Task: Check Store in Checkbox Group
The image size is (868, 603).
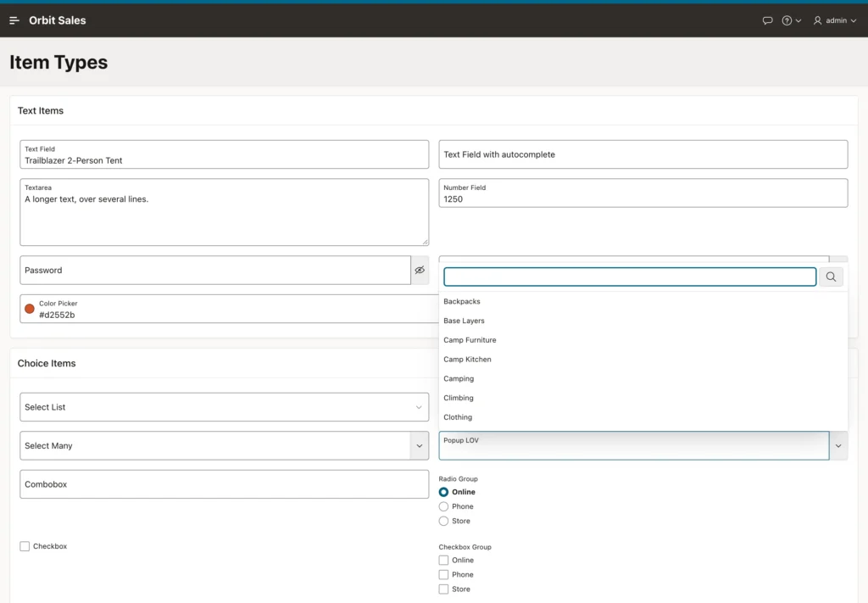Action: [x=443, y=589]
